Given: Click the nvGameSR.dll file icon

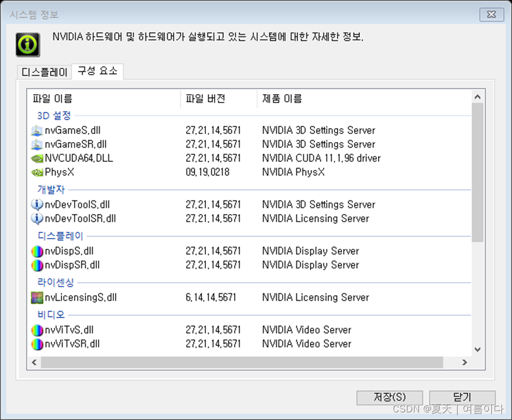Looking at the screenshot, I should [x=37, y=144].
